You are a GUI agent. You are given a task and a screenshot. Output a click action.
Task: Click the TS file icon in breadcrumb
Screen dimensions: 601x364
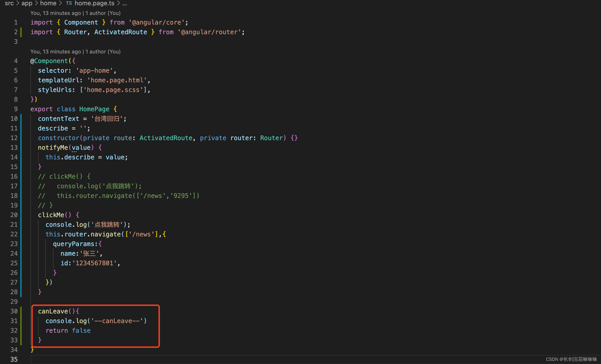tap(69, 3)
